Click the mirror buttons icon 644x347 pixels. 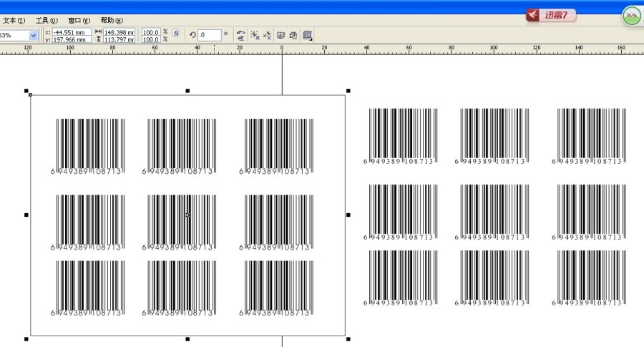(240, 36)
